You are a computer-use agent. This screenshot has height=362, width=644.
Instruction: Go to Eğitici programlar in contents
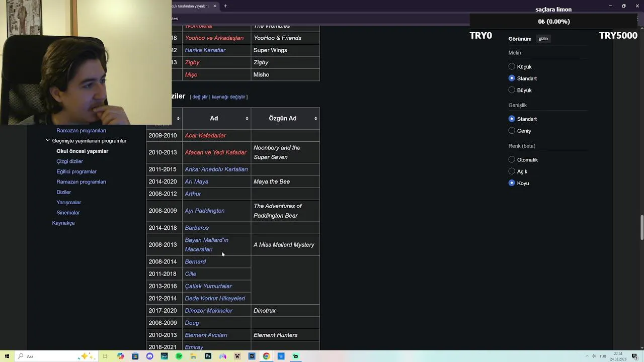tap(76, 171)
